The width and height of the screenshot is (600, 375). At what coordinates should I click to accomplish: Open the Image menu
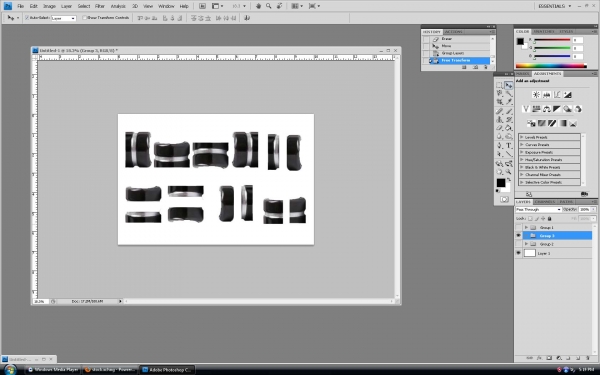(x=49, y=6)
